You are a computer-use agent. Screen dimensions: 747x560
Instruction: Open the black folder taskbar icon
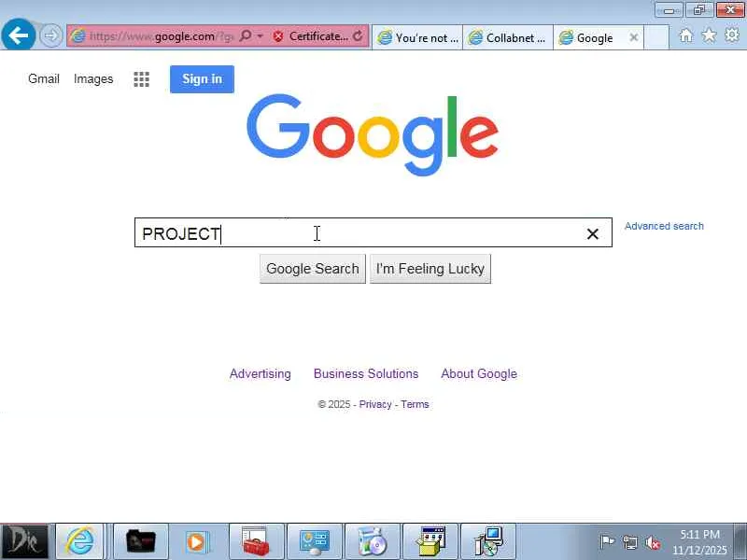click(141, 541)
